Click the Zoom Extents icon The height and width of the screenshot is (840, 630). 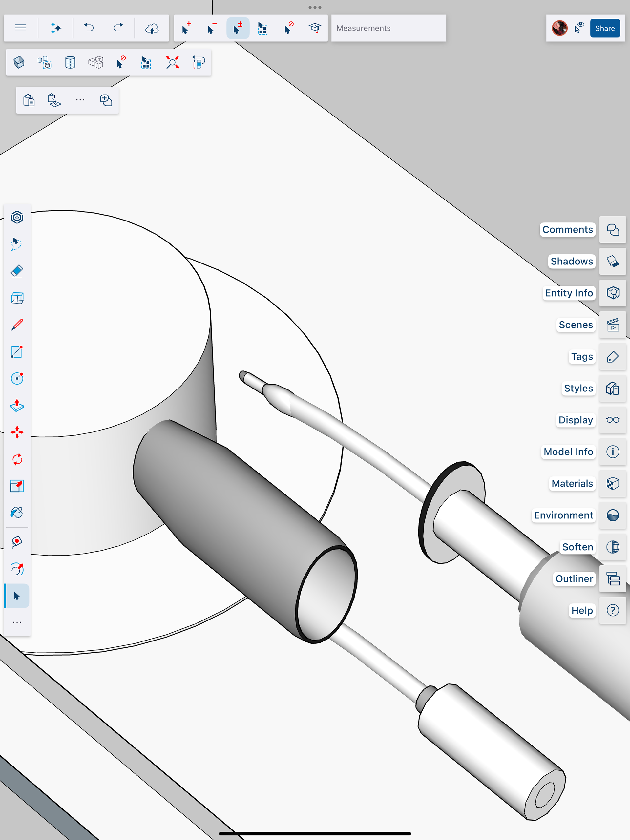tap(172, 62)
